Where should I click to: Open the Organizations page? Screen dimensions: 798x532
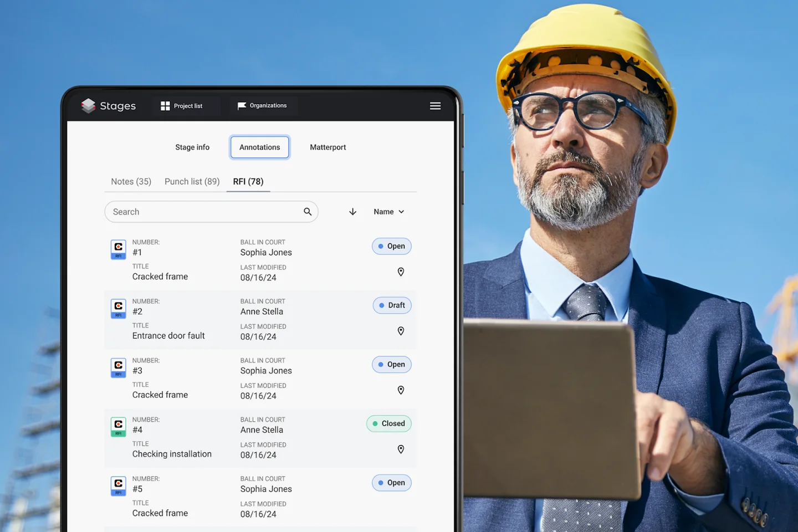(x=263, y=106)
